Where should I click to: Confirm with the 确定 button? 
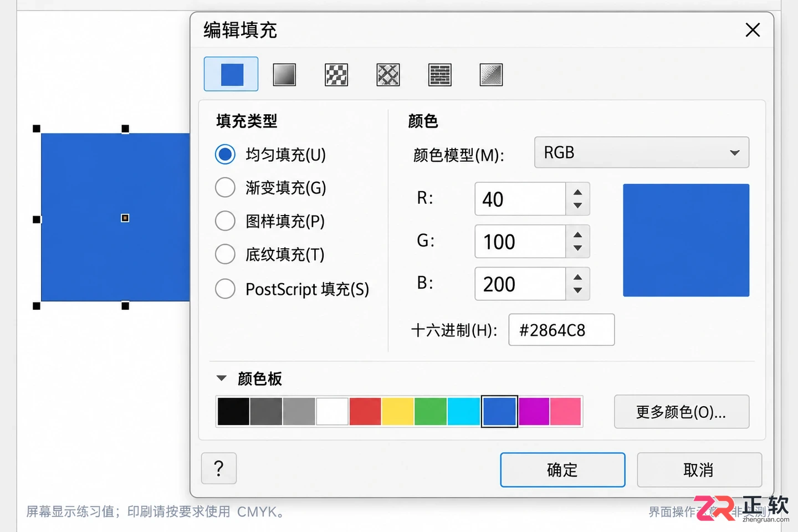[x=562, y=470]
